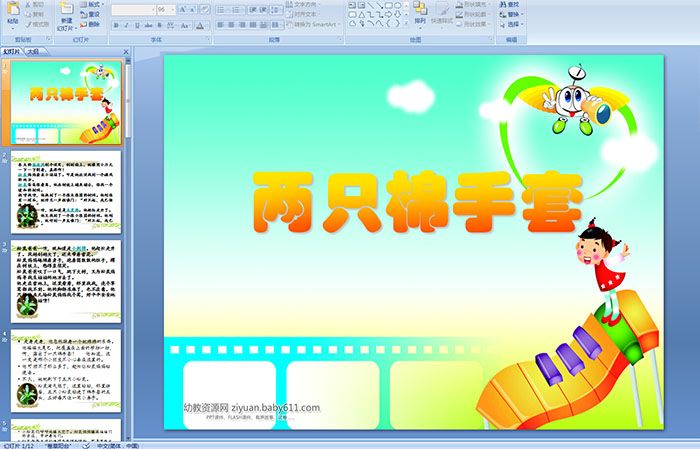Toggle text Shadow (S) formatting

point(160,25)
